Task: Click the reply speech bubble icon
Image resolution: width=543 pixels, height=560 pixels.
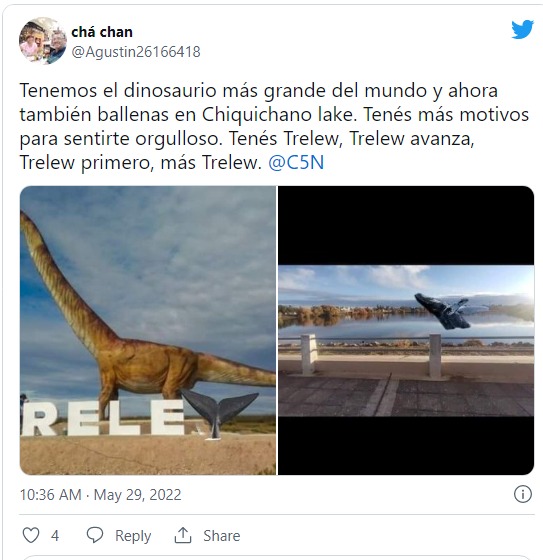Action: click(95, 535)
